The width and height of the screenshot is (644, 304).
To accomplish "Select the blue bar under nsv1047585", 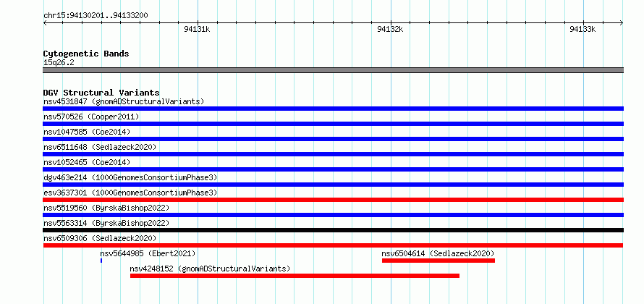I will tap(333, 139).
